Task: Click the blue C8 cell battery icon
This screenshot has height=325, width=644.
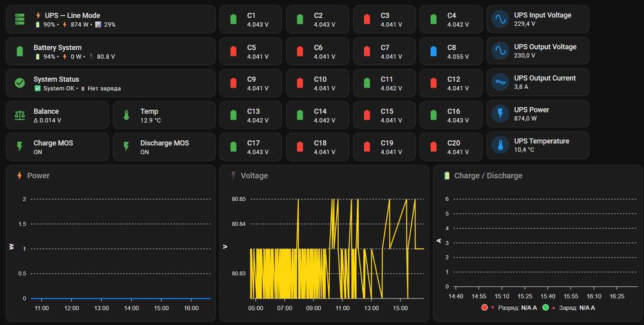Action: pos(433,51)
